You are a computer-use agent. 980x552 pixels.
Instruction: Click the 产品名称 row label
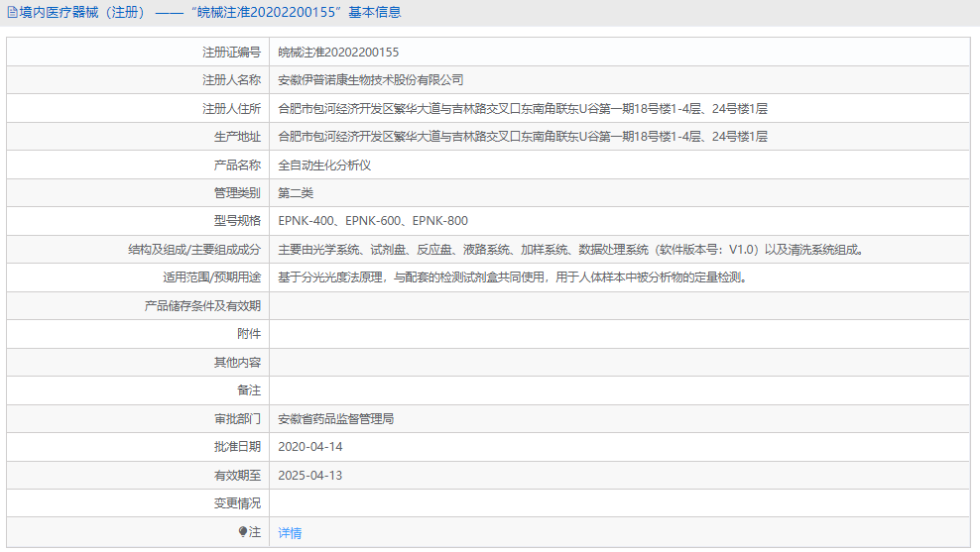coord(237,166)
